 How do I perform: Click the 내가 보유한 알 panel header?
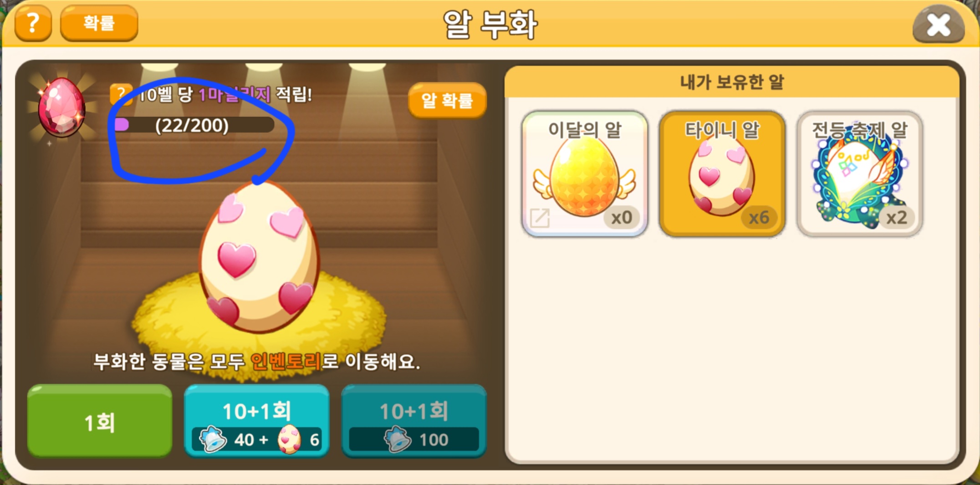[x=732, y=82]
